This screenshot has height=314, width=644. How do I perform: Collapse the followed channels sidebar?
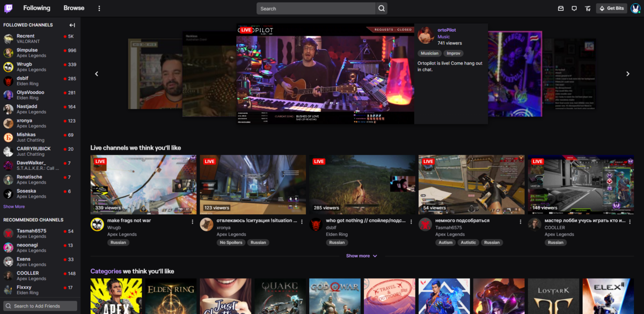[72, 25]
